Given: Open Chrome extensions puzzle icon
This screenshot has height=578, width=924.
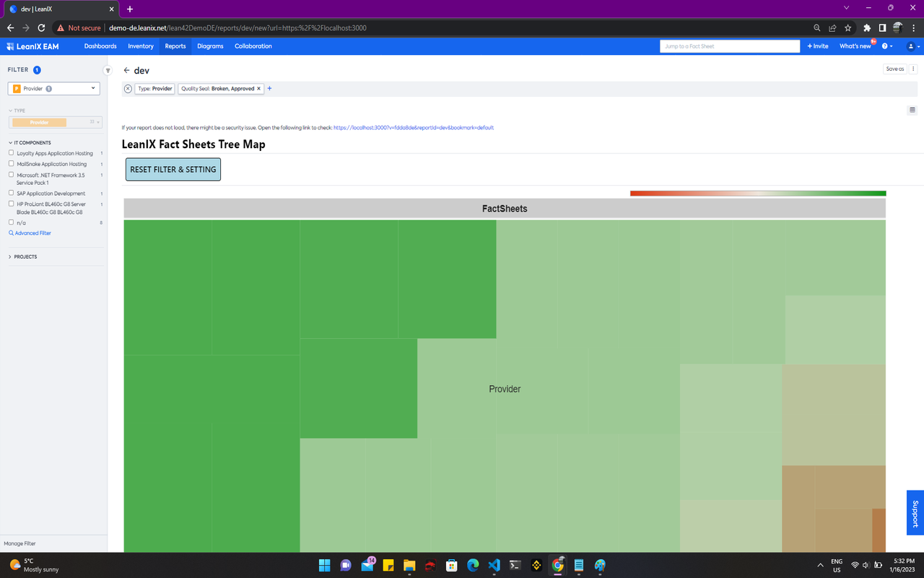Looking at the screenshot, I should pos(867,28).
